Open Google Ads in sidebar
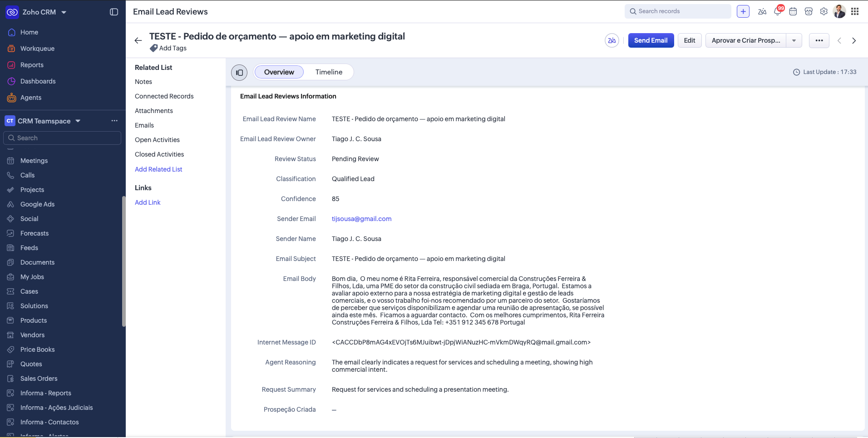 [37, 204]
